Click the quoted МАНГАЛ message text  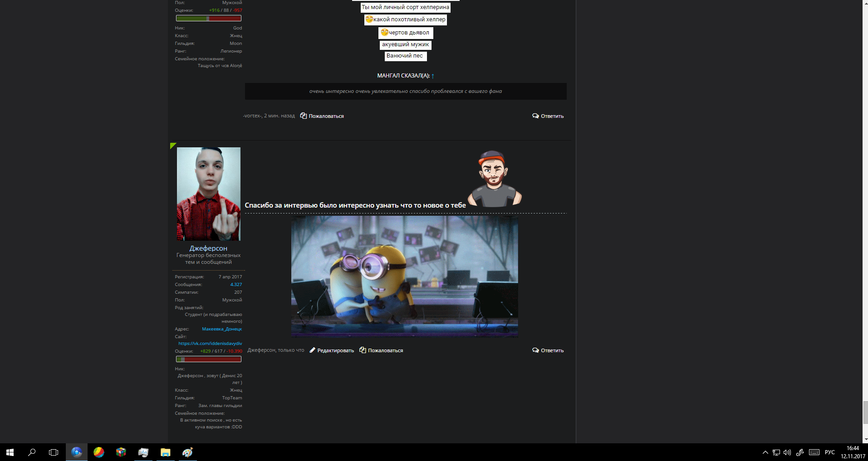click(406, 91)
